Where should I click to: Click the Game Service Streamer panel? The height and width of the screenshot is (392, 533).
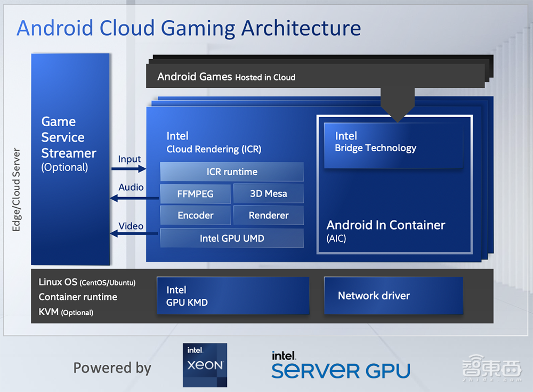[x=70, y=159]
